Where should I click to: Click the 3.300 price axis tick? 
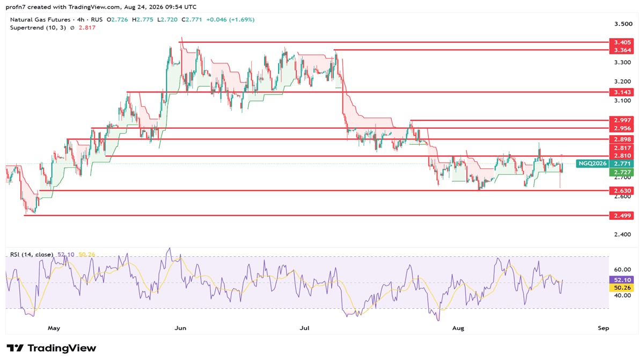623,62
